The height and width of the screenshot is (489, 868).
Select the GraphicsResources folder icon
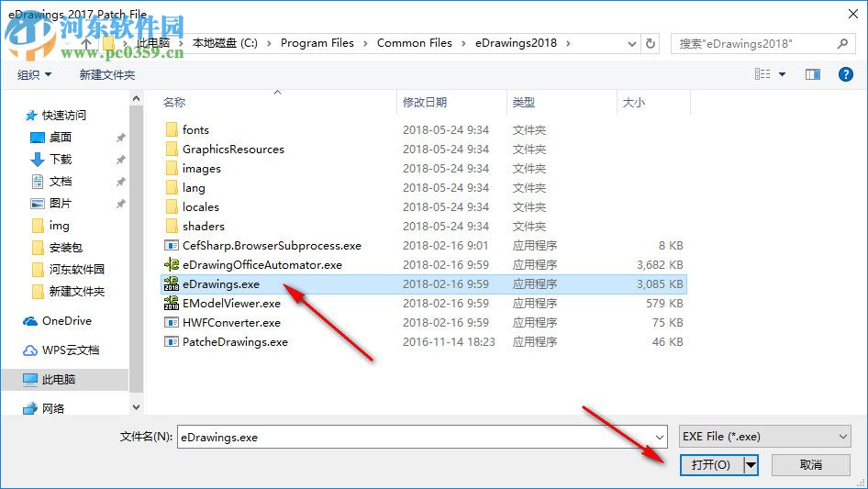(172, 149)
